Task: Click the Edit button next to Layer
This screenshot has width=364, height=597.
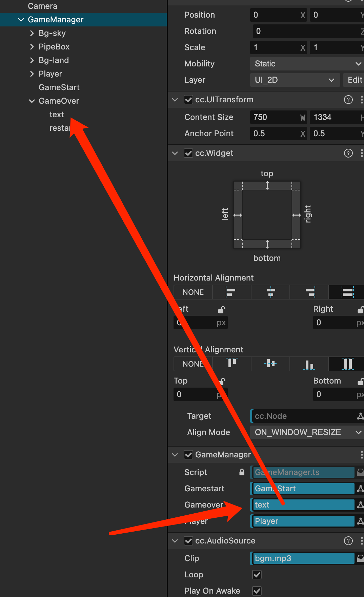Action: [x=354, y=80]
